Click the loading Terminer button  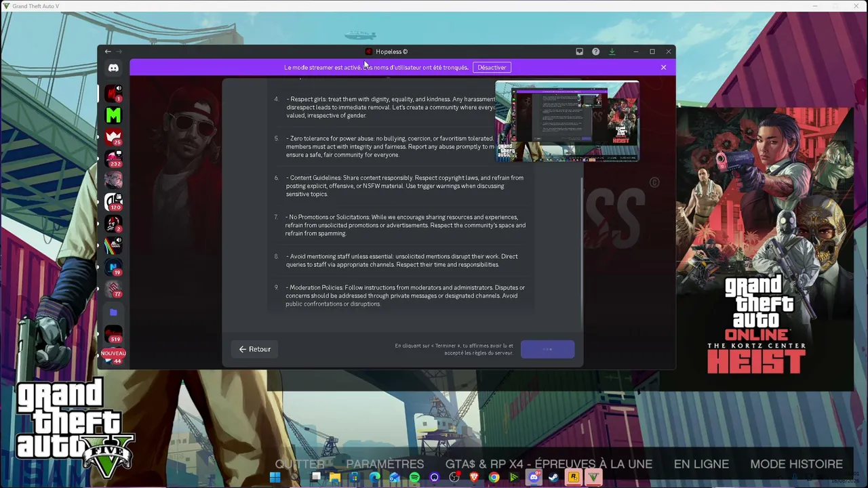(x=547, y=349)
